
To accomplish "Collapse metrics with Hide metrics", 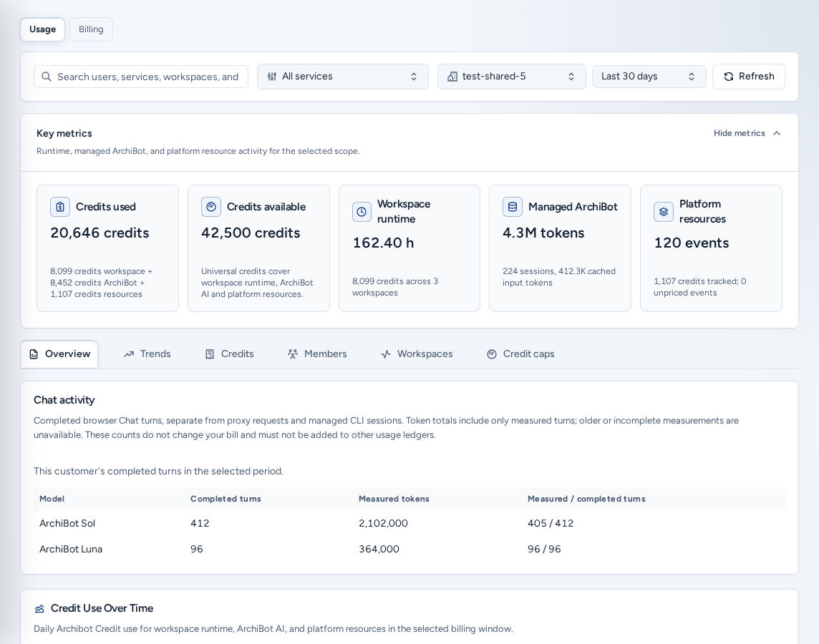I will 747,133.
